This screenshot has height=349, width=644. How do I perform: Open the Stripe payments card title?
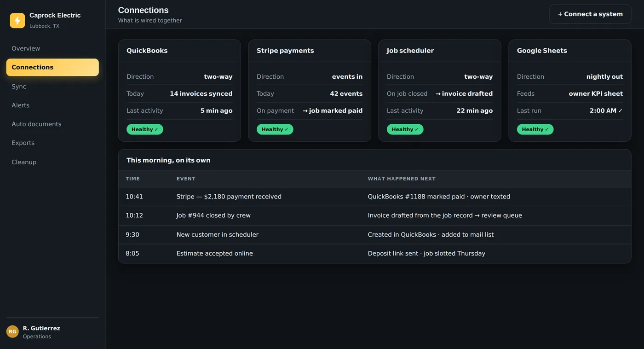pos(285,51)
